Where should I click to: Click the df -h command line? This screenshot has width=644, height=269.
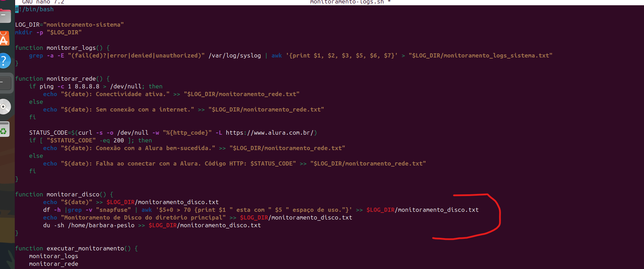pyautogui.click(x=261, y=210)
